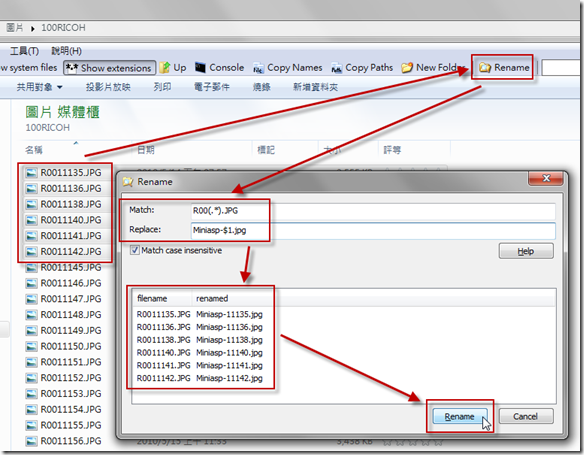Viewport: 584px width, 455px height.
Task: Click the Cancel button
Action: 526,416
